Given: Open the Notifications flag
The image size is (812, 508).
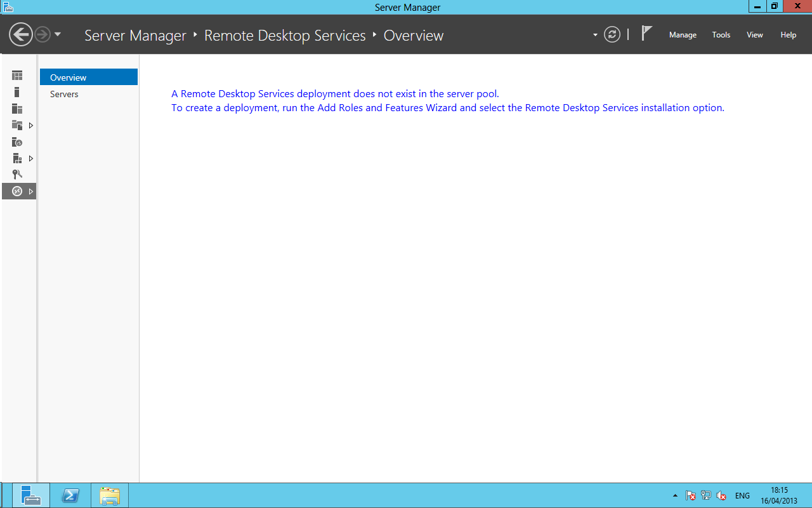Looking at the screenshot, I should pos(646,34).
